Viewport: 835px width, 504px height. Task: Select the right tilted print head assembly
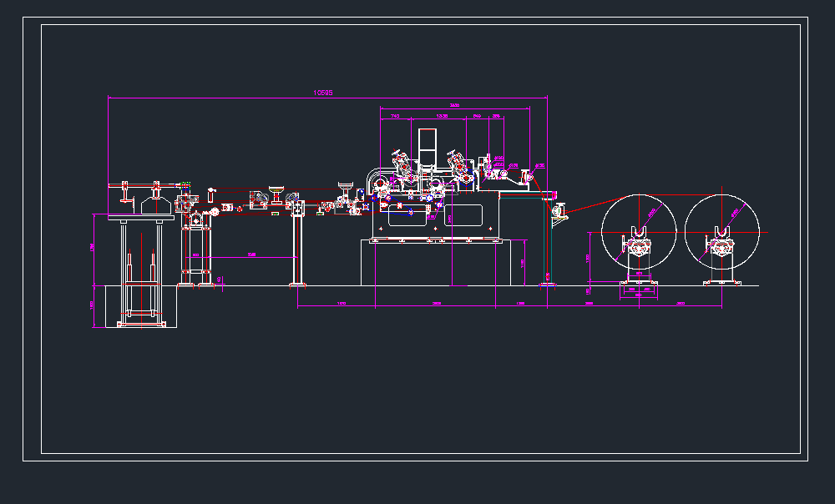point(460,167)
